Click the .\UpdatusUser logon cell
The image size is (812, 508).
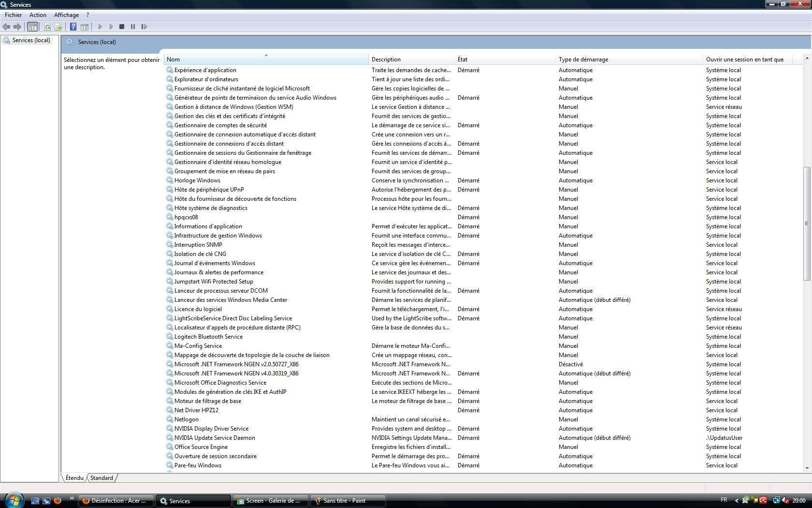tap(724, 438)
